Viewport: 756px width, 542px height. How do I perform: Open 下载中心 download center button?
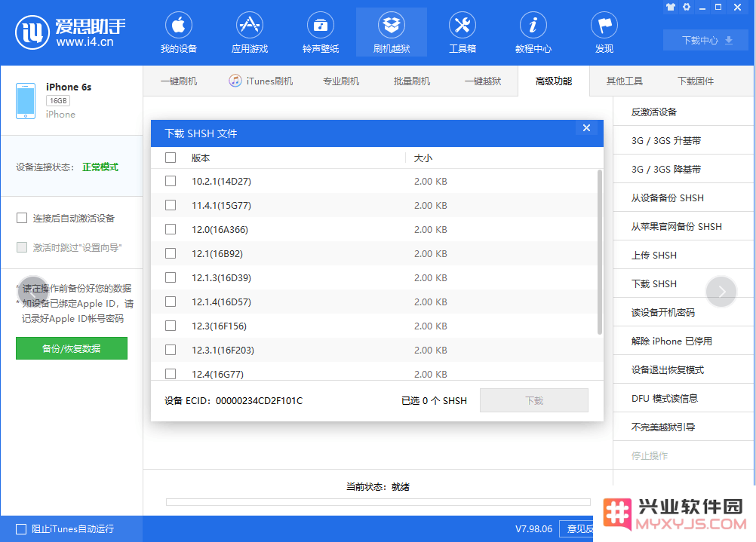point(706,40)
